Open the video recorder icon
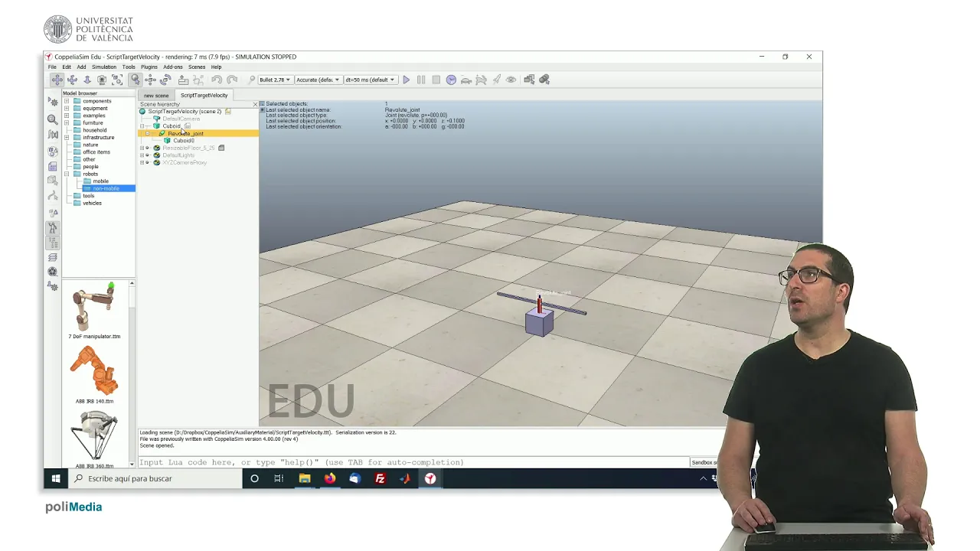 click(53, 272)
